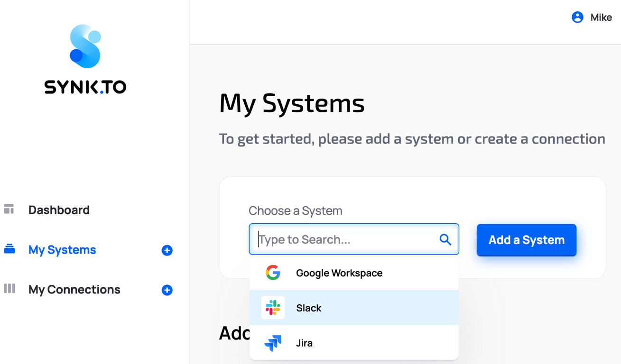Choose Slack from the system list
Viewport: 621px width, 364px height.
[x=354, y=308]
